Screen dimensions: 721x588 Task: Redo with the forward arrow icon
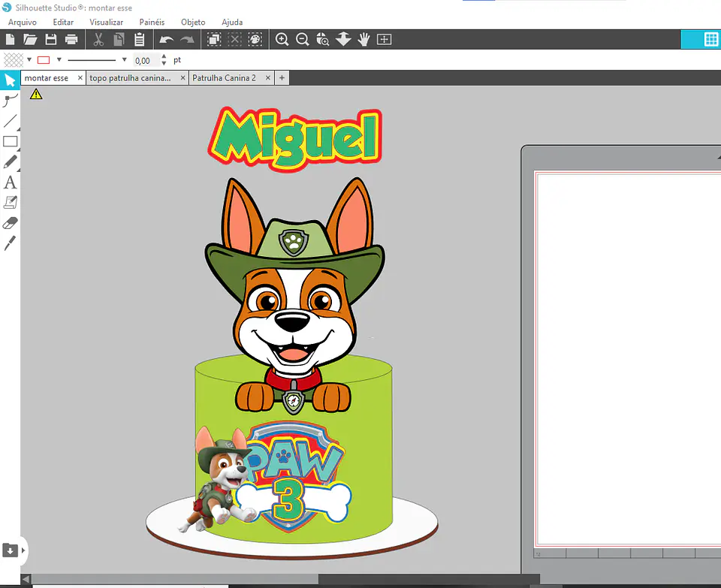[187, 40]
